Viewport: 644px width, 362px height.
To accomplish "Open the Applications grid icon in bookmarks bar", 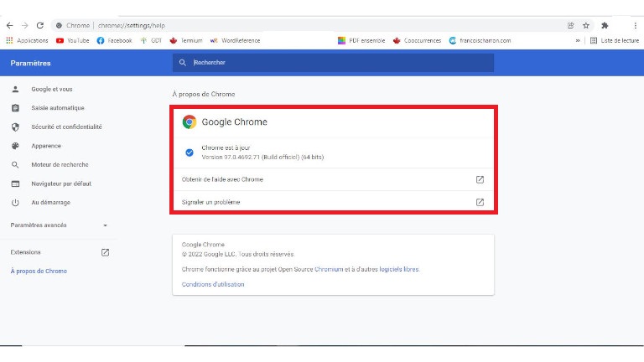I will [x=9, y=40].
